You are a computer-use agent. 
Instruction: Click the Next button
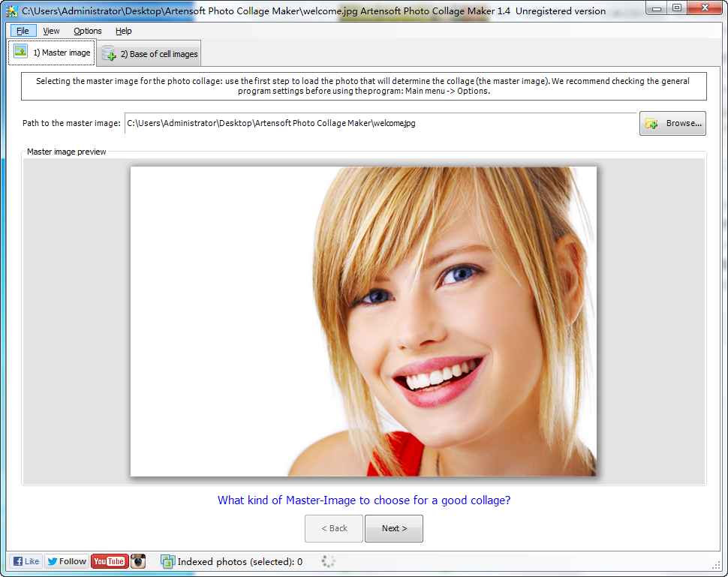(394, 528)
